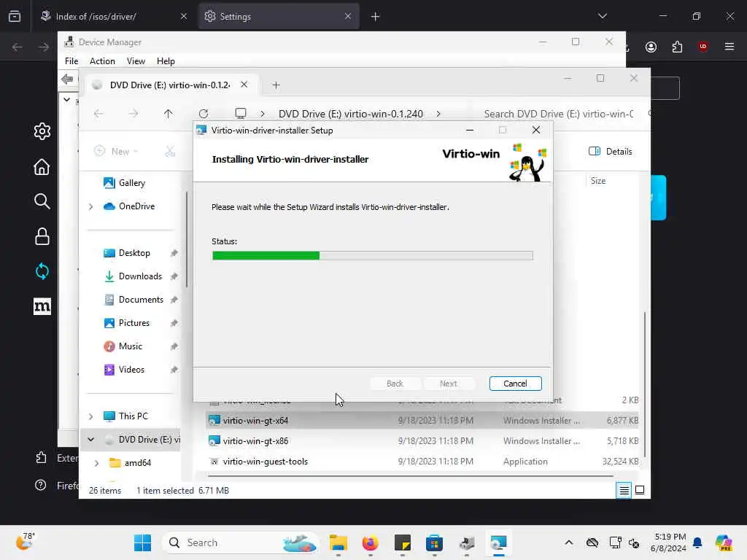Open Firefox Settings gear in sidebar
747x560 pixels.
(x=42, y=131)
